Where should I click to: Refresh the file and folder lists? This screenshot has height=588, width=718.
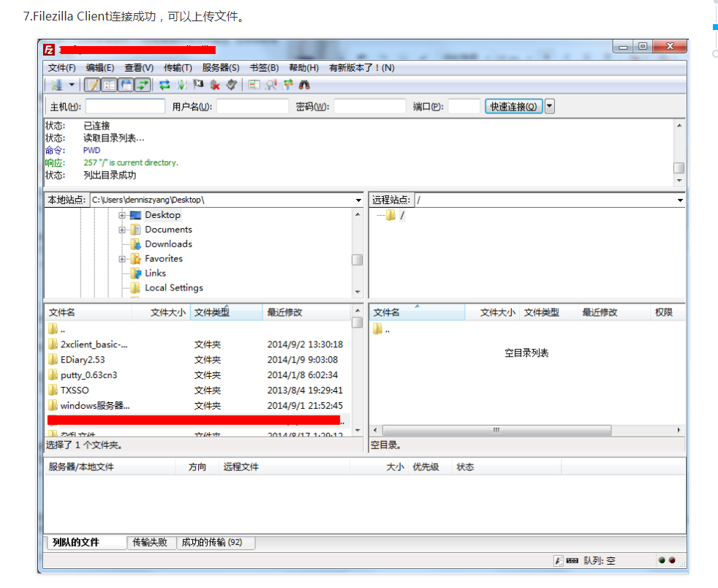click(x=165, y=85)
